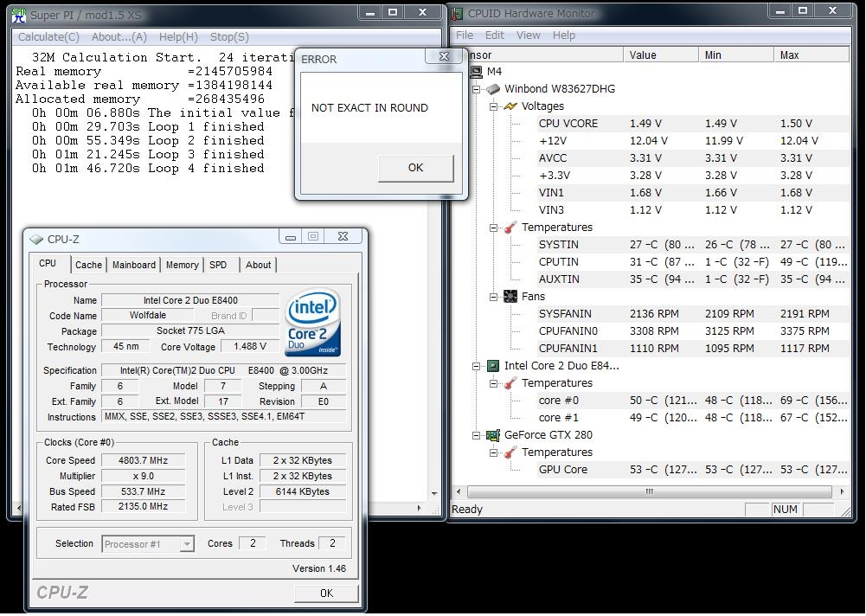The width and height of the screenshot is (866, 616).
Task: Click the Hardware Monitor horizontal scrollbar
Action: pyautogui.click(x=649, y=491)
